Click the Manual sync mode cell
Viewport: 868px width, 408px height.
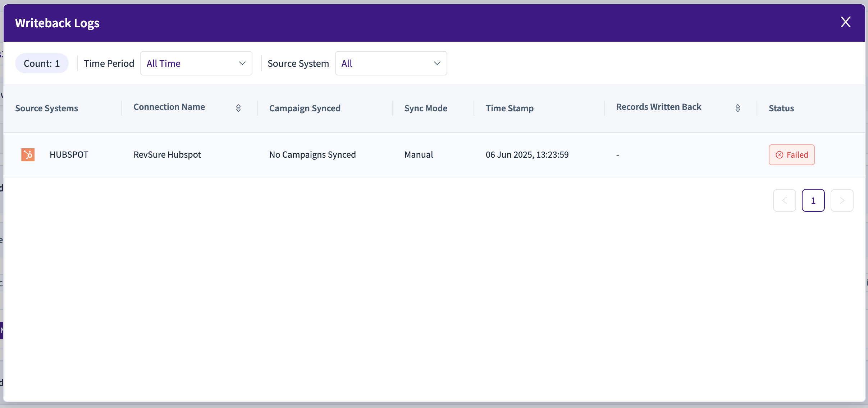[x=419, y=155]
